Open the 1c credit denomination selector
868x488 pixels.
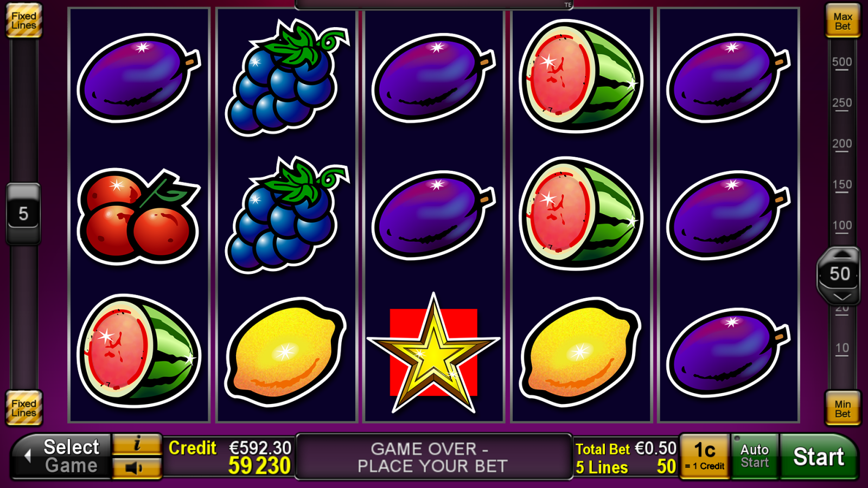704,456
